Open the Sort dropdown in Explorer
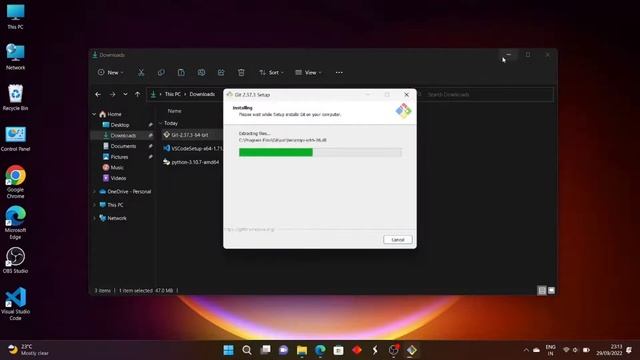Viewport: 640px width, 360px height. pyautogui.click(x=271, y=73)
